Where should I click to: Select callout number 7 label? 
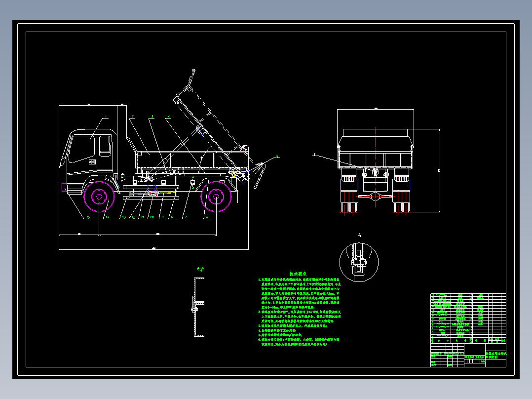tap(186, 217)
